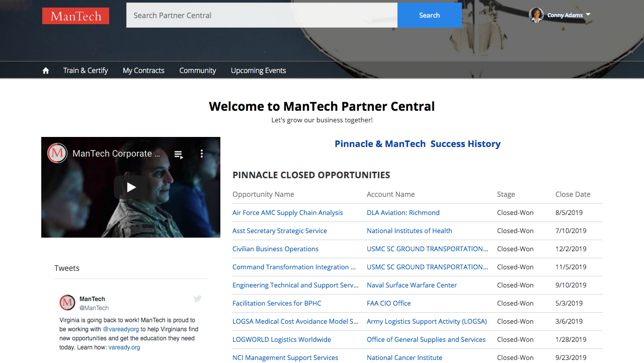Click the Search button
This screenshot has height=363, width=644.
[430, 15]
